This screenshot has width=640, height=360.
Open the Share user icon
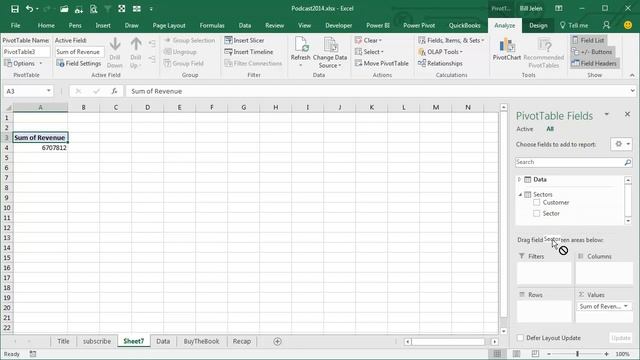pyautogui.click(x=607, y=25)
